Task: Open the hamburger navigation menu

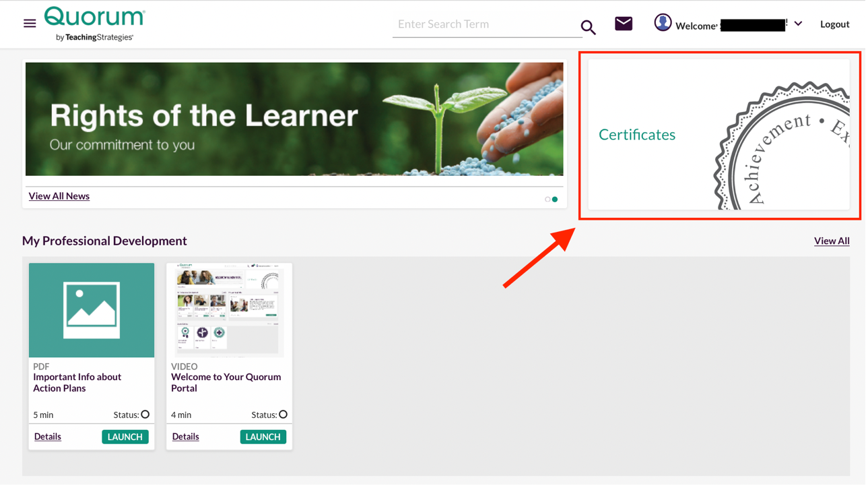Action: point(29,22)
